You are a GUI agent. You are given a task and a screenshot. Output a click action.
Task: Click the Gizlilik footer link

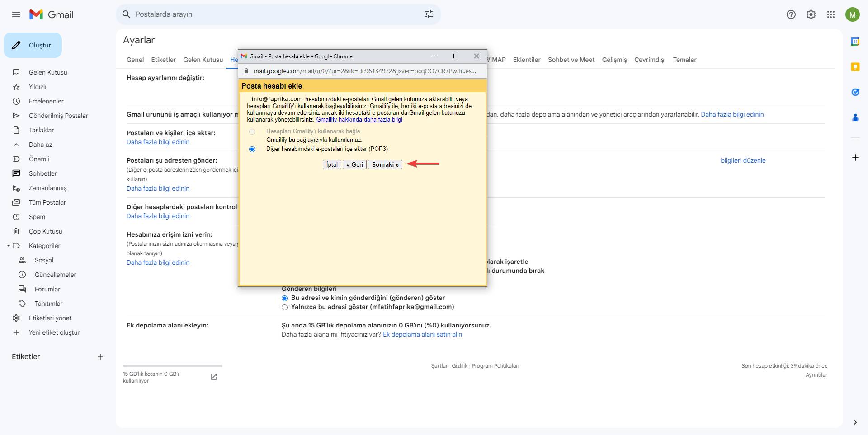460,366
